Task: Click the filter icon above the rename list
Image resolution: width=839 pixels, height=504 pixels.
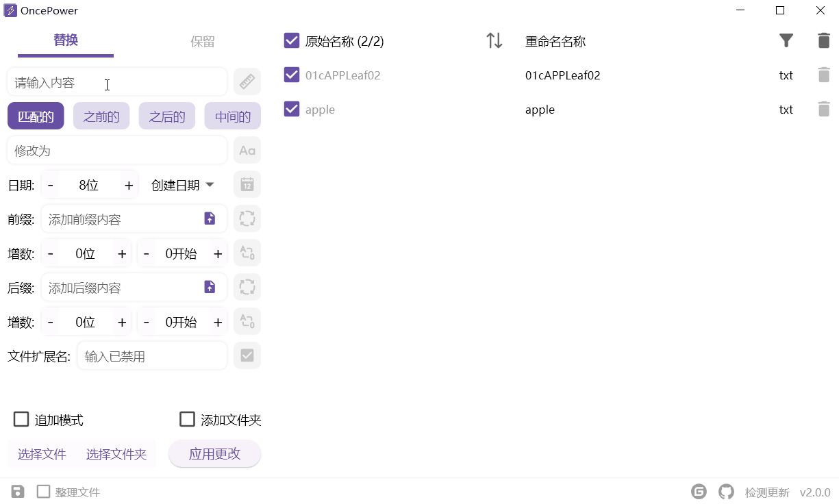Action: click(x=786, y=40)
